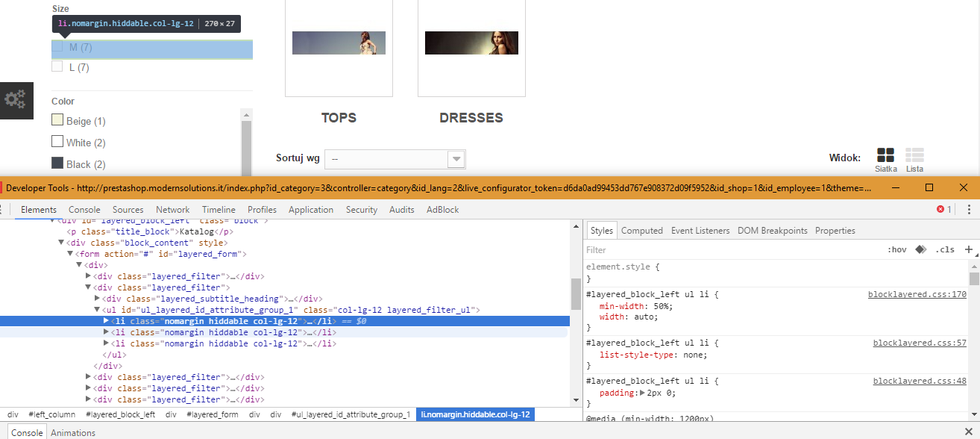Switch to the Sources tab
The width and height of the screenshot is (980, 439).
tap(128, 210)
